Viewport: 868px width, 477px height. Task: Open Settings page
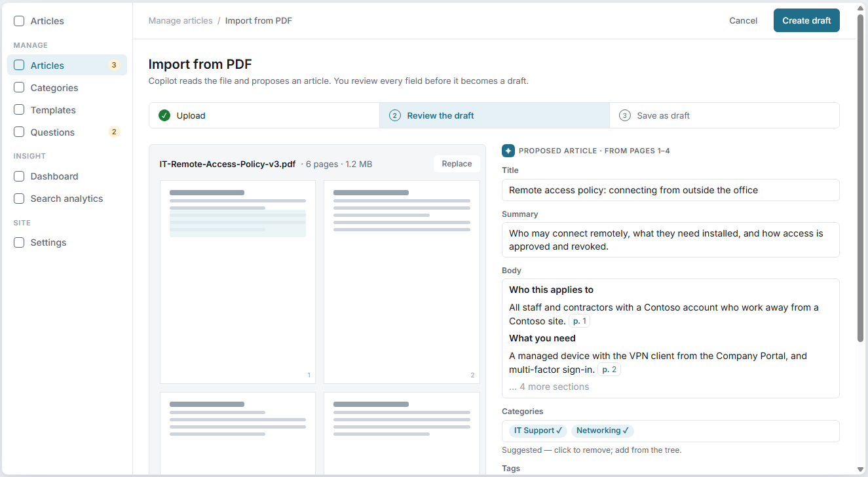click(x=67, y=242)
